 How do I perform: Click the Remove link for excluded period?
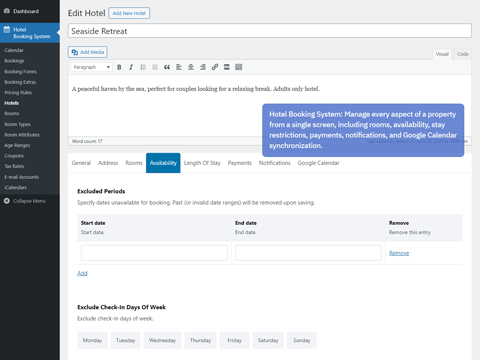(x=399, y=253)
